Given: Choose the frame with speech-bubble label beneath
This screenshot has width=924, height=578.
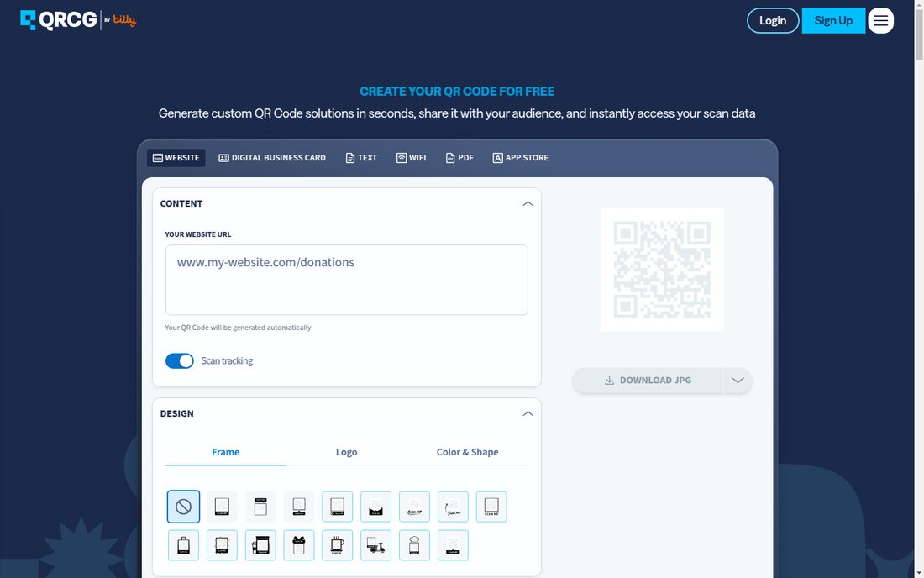Looking at the screenshot, I should tap(299, 507).
